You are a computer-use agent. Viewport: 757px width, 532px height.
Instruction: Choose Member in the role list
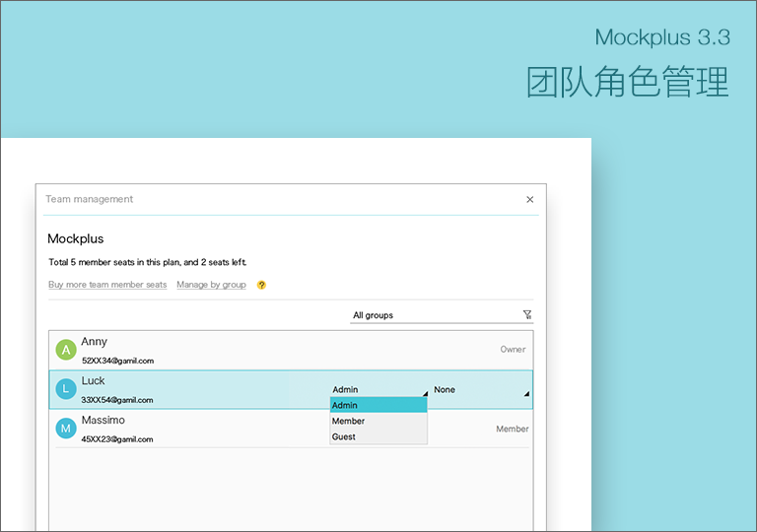coord(378,421)
